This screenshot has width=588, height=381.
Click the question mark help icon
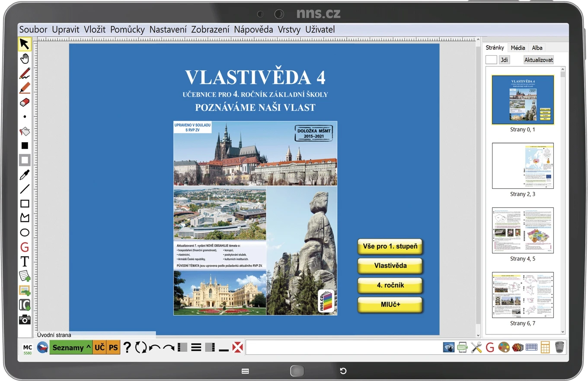pyautogui.click(x=127, y=347)
